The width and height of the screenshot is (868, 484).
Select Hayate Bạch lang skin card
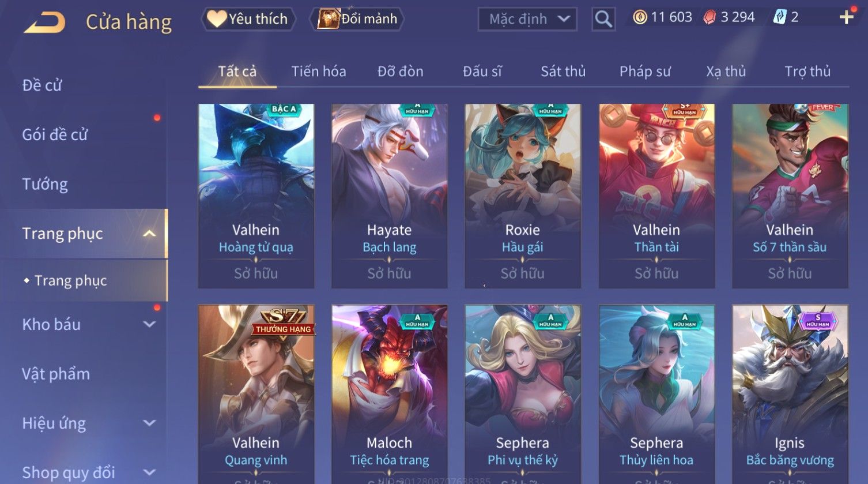(390, 196)
